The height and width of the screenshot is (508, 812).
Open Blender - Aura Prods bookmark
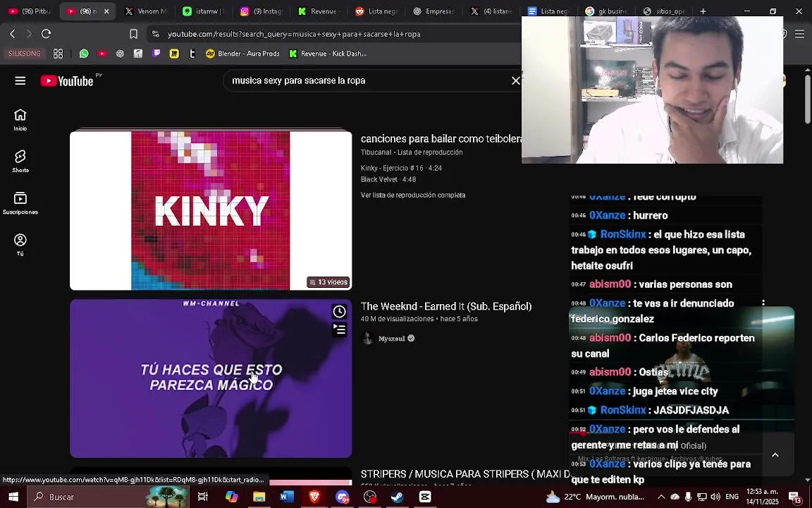(x=242, y=54)
